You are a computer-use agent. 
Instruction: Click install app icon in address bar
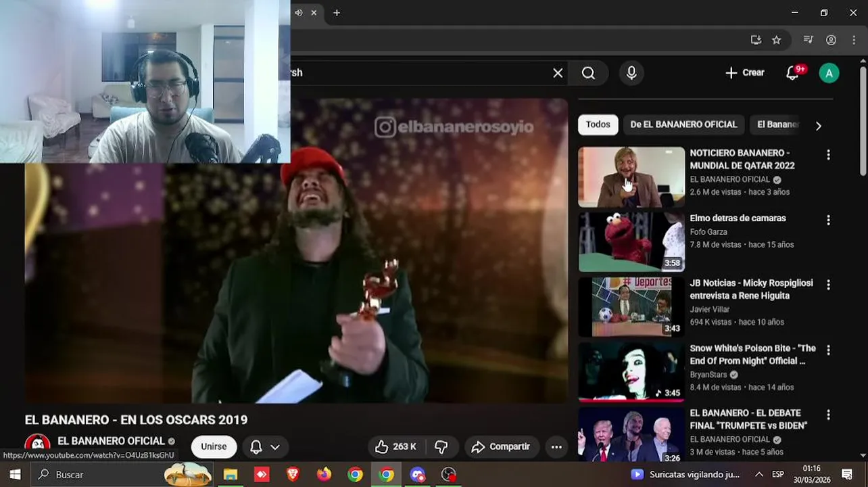point(756,40)
